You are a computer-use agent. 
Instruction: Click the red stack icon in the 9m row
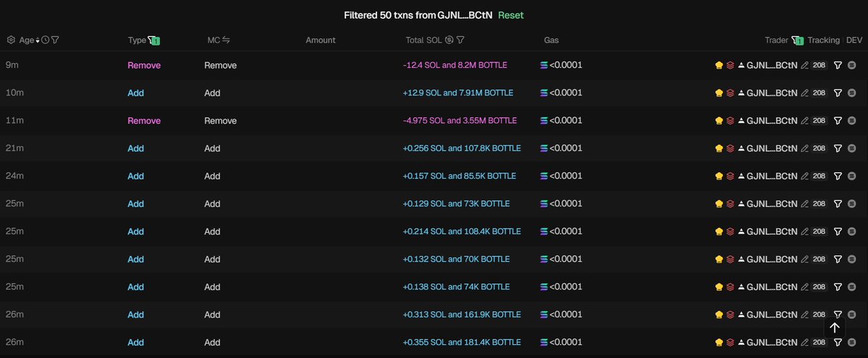(x=730, y=65)
